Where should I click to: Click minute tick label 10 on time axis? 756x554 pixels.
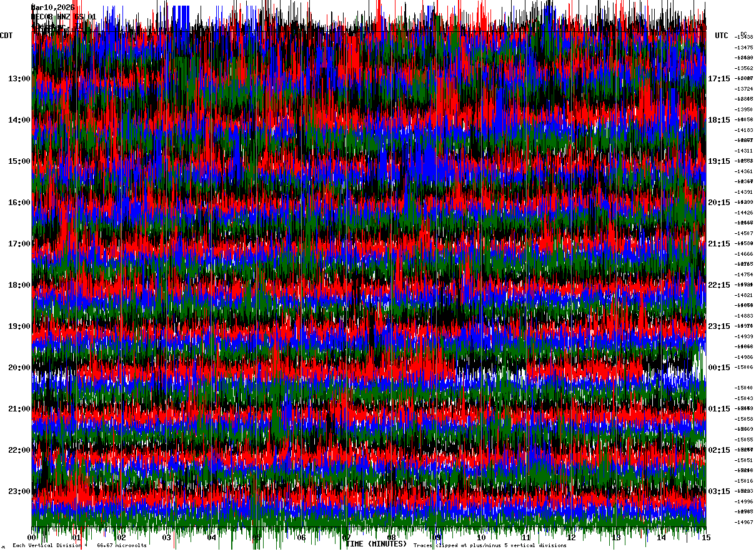coord(482,538)
